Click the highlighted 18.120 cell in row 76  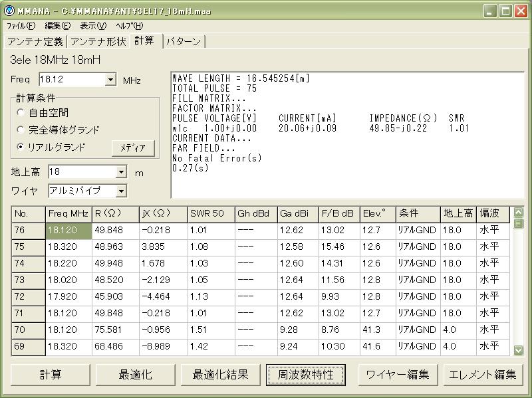68,231
